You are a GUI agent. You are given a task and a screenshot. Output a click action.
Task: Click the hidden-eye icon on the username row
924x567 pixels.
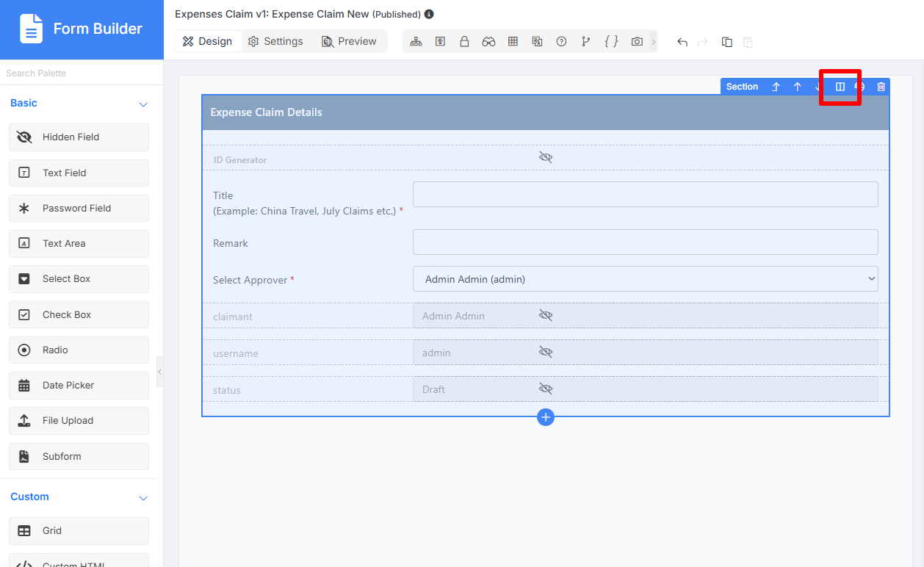[x=545, y=352]
